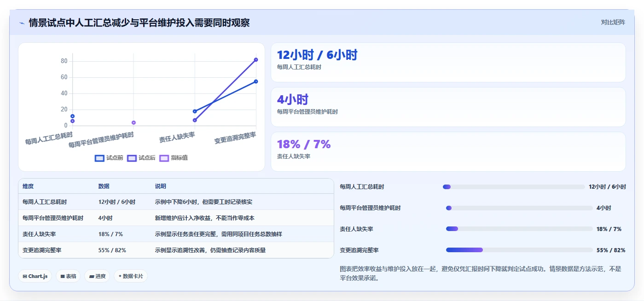Click the small icon before the title

click(x=22, y=23)
